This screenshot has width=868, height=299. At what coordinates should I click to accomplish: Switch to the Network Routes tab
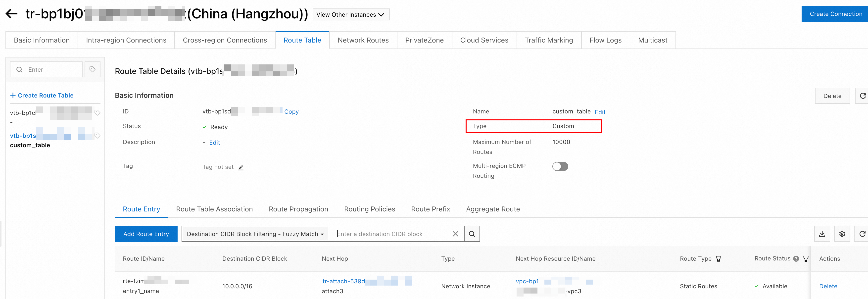(363, 40)
